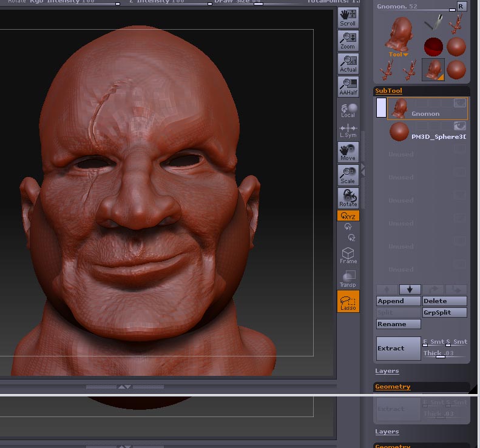480x448 pixels.
Task: Click the large current tool head thumbnail
Action: click(x=398, y=34)
